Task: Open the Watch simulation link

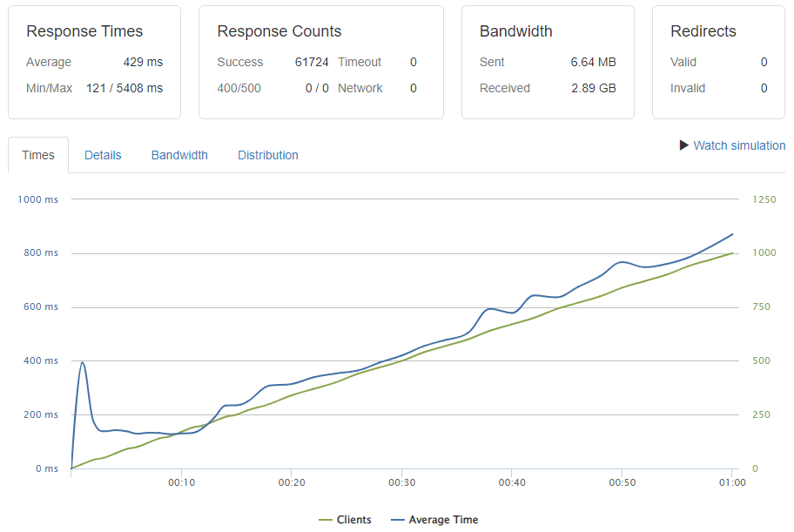Action: click(x=738, y=145)
